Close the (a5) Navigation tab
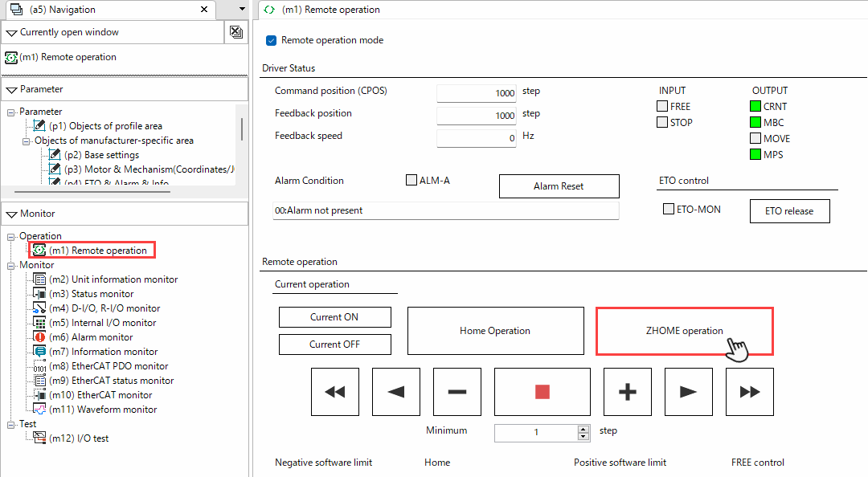The height and width of the screenshot is (477, 868). 204,10
